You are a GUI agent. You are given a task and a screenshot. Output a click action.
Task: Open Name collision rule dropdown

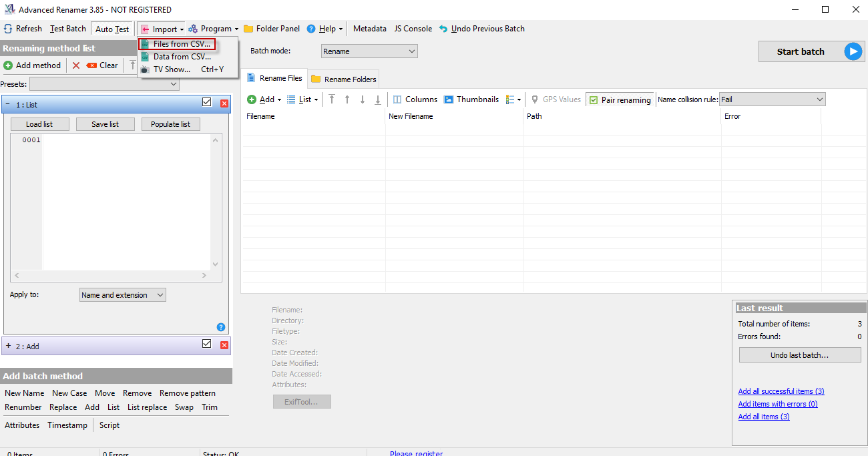point(773,99)
